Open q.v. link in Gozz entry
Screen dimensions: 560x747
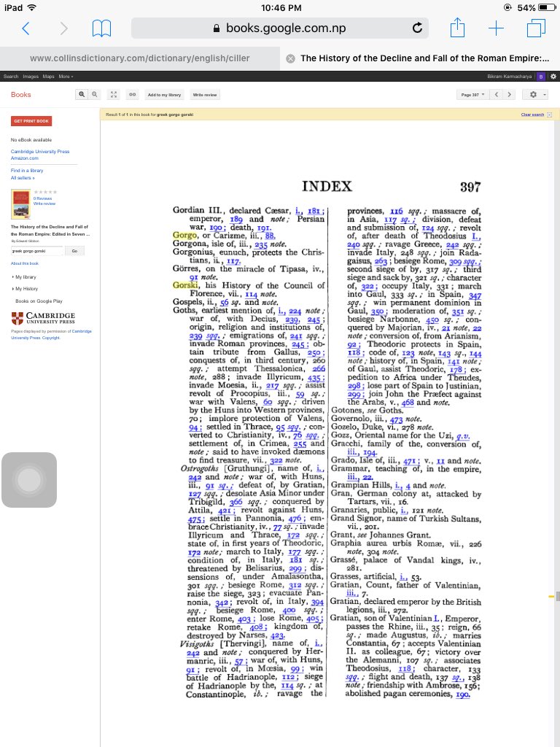click(x=463, y=436)
